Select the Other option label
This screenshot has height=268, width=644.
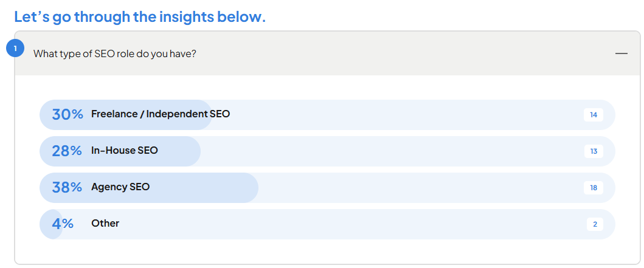(x=105, y=223)
